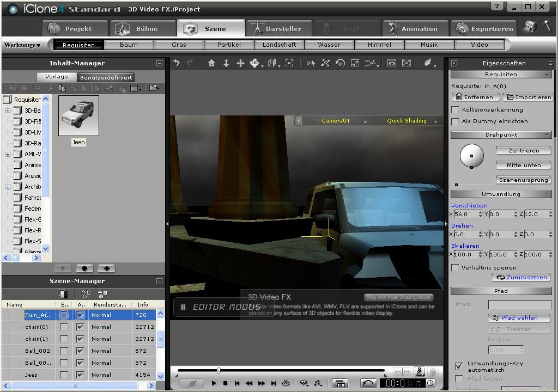This screenshot has height=392, width=558.
Task: Open view mode icon in content toolbar
Action: tap(136, 88)
